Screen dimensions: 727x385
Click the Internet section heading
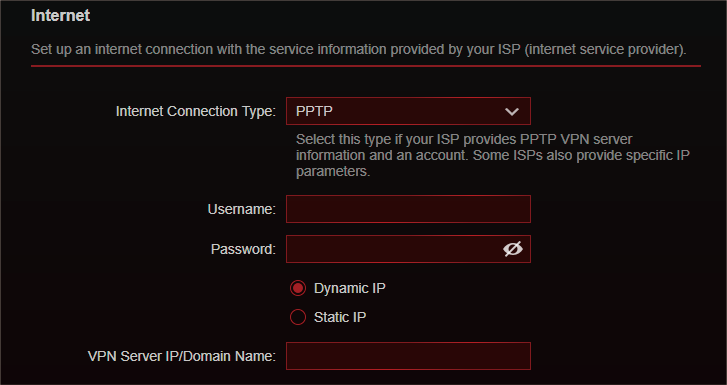point(60,15)
